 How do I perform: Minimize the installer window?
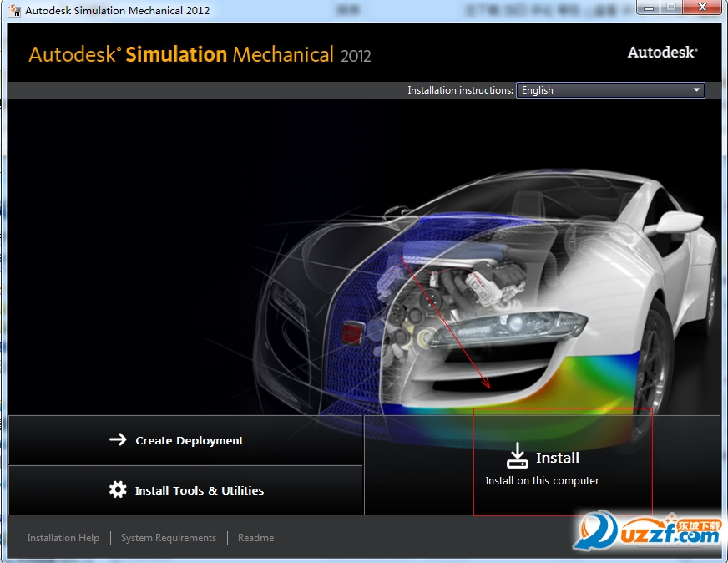(649, 8)
